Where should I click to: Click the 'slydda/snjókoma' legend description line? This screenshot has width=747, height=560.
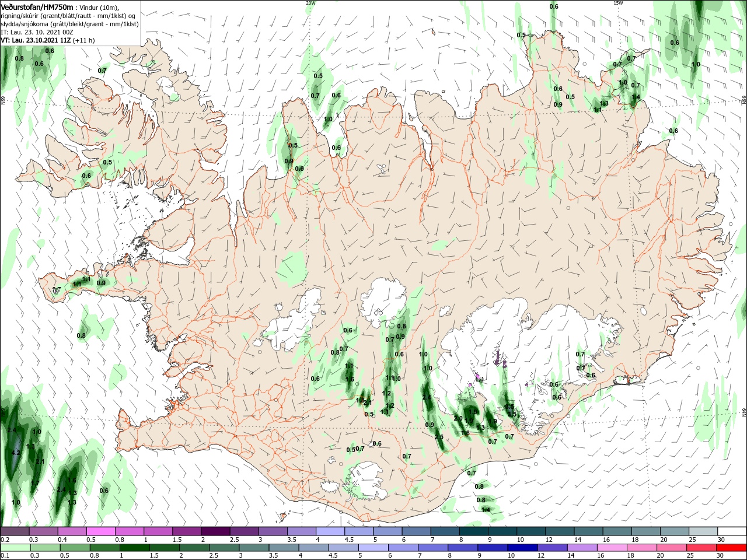[x=69, y=24]
